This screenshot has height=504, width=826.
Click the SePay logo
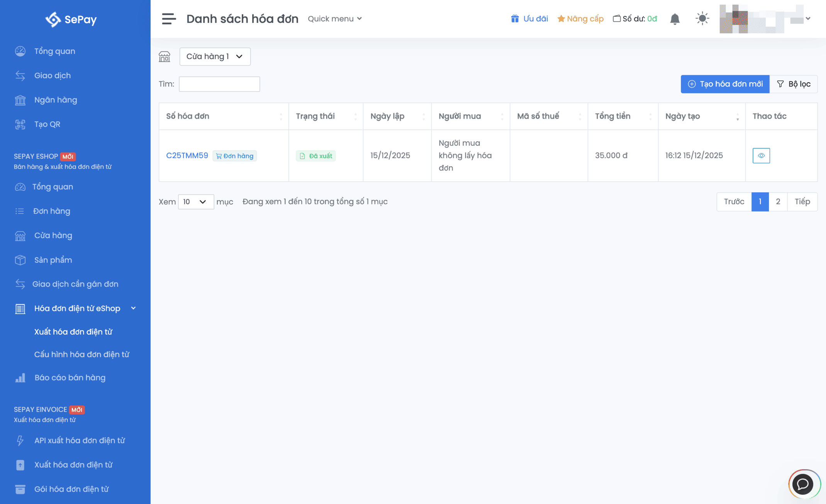tap(71, 19)
